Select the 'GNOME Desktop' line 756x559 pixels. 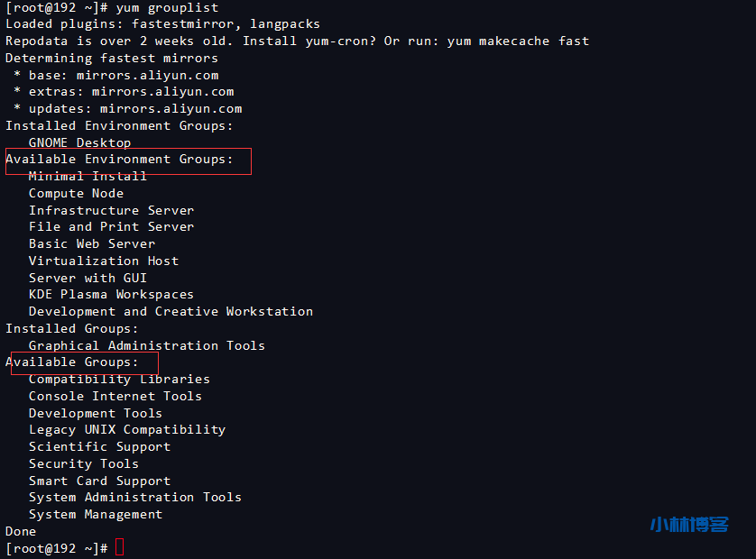(79, 142)
